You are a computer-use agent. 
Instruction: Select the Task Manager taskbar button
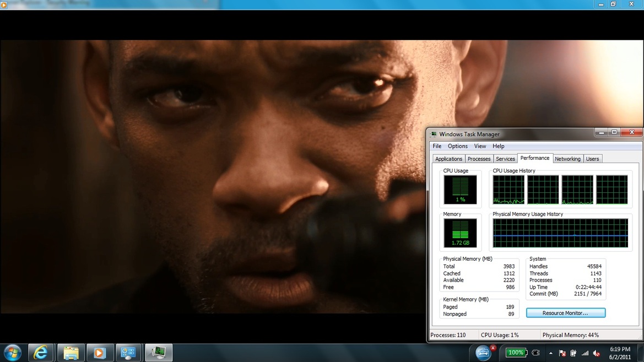point(159,353)
